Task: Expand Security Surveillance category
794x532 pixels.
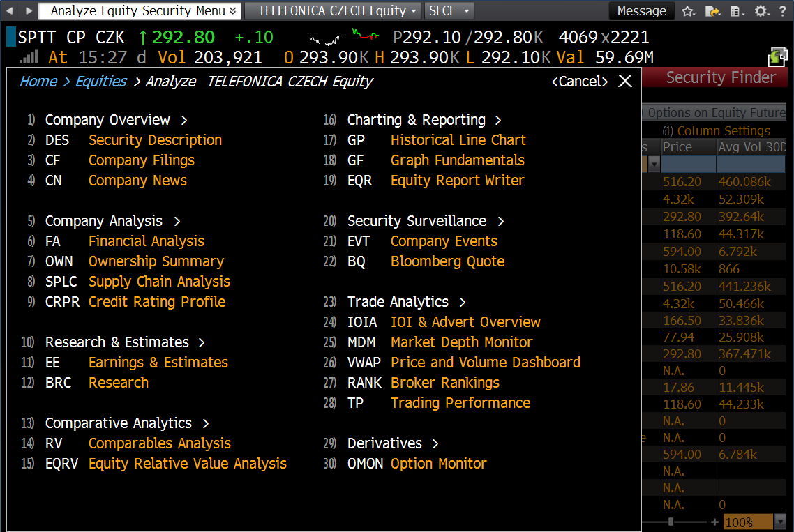Action: (x=426, y=221)
